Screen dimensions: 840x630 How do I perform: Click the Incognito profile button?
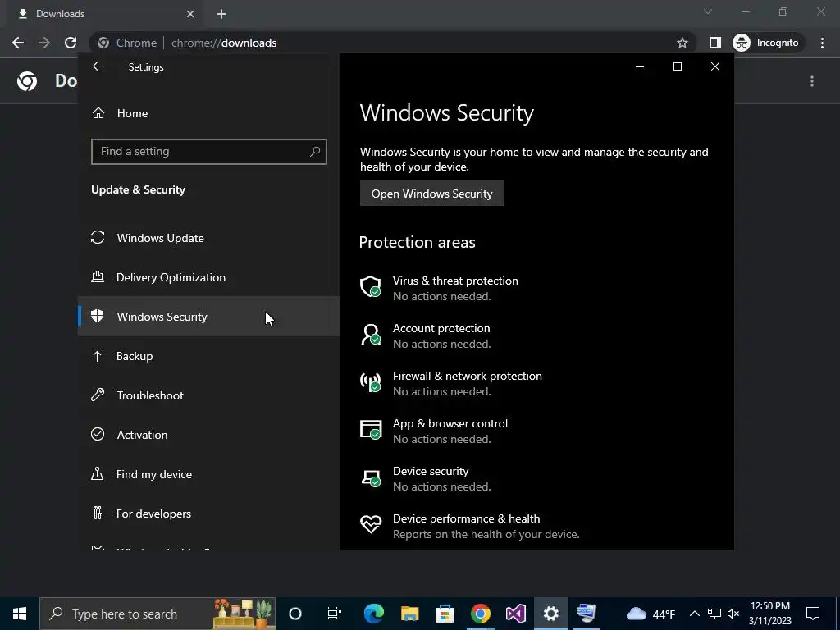(x=766, y=43)
